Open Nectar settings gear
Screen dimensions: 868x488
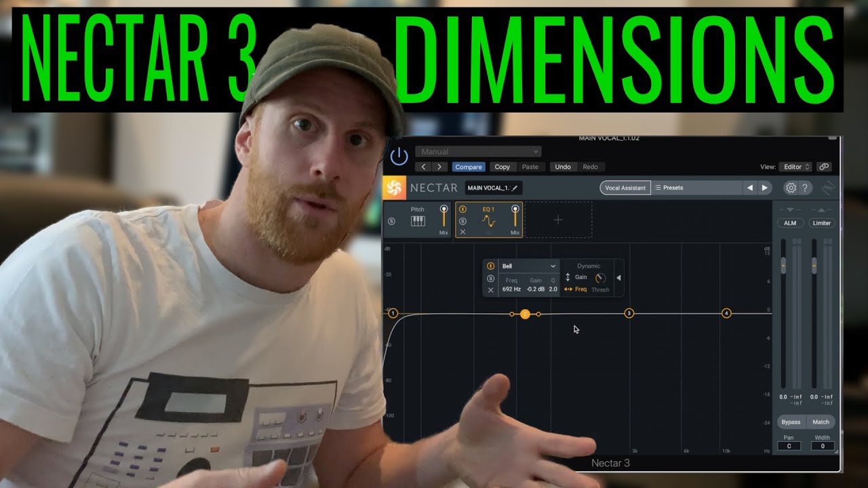[x=791, y=188]
